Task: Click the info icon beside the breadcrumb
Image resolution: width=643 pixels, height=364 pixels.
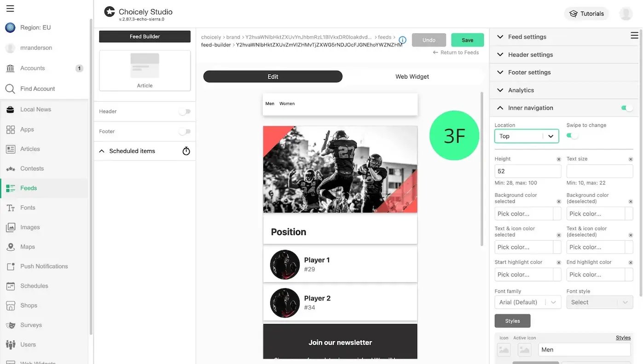Action: (402, 40)
